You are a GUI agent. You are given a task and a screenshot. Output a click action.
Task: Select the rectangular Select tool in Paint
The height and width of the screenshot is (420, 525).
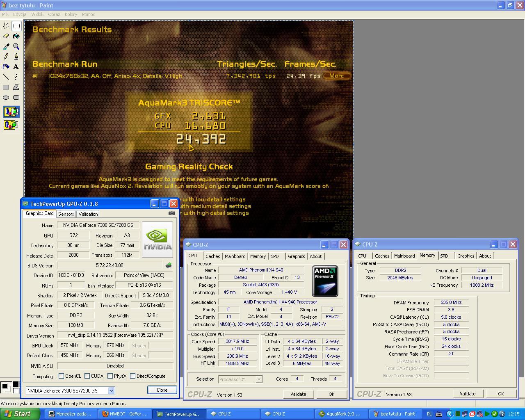point(16,26)
